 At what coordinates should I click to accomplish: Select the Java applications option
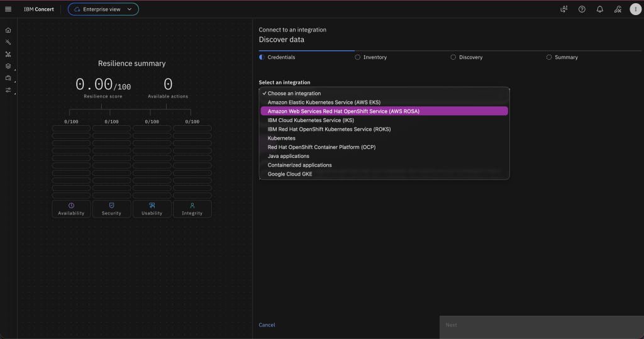click(x=384, y=156)
